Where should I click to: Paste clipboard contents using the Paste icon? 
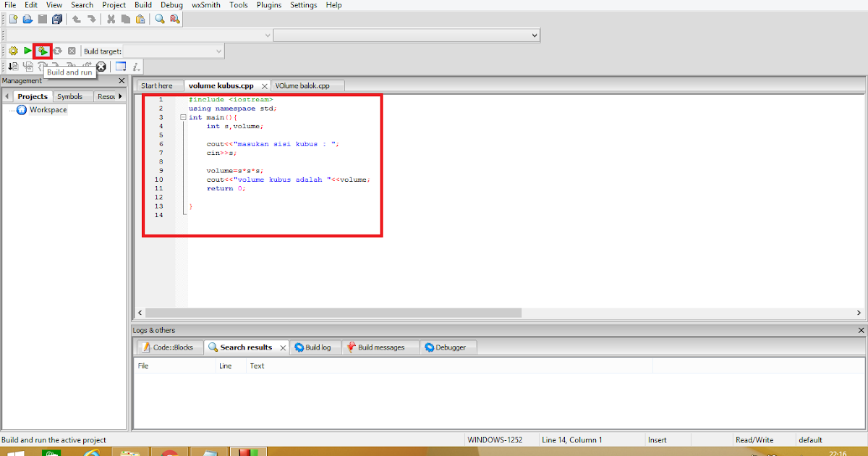pos(139,19)
